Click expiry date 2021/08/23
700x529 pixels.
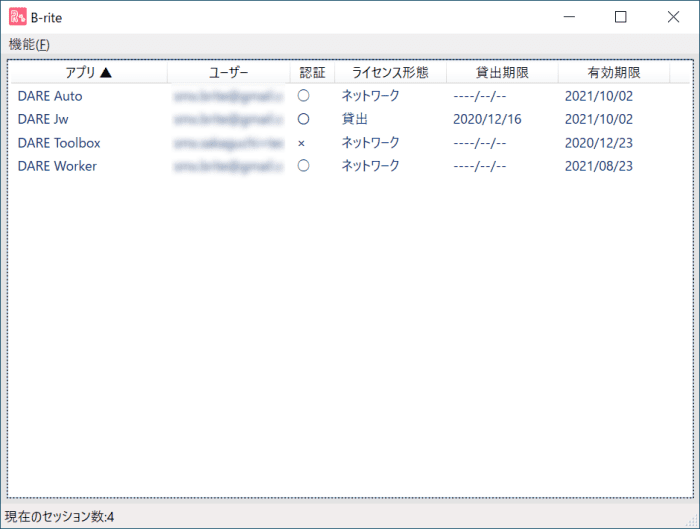(599, 166)
